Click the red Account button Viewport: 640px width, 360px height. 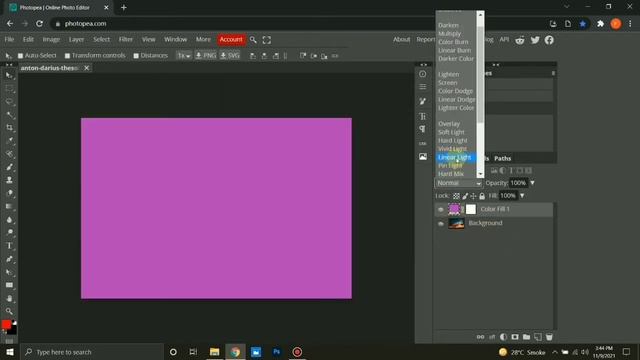[231, 39]
